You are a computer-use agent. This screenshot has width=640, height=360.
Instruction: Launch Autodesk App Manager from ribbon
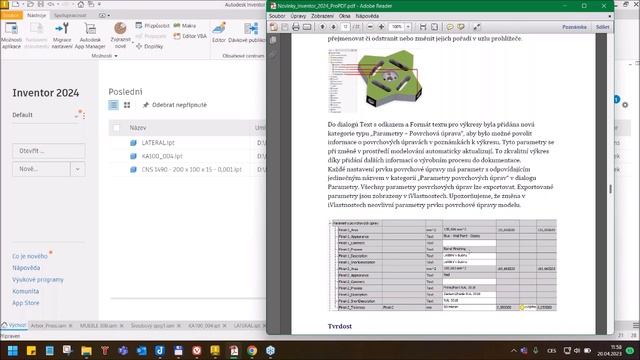tap(90, 35)
